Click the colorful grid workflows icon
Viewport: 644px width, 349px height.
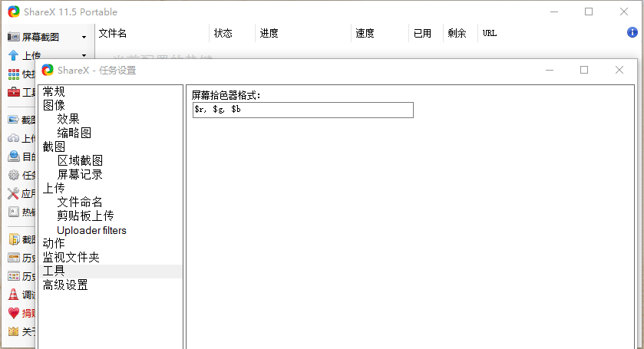tap(13, 74)
